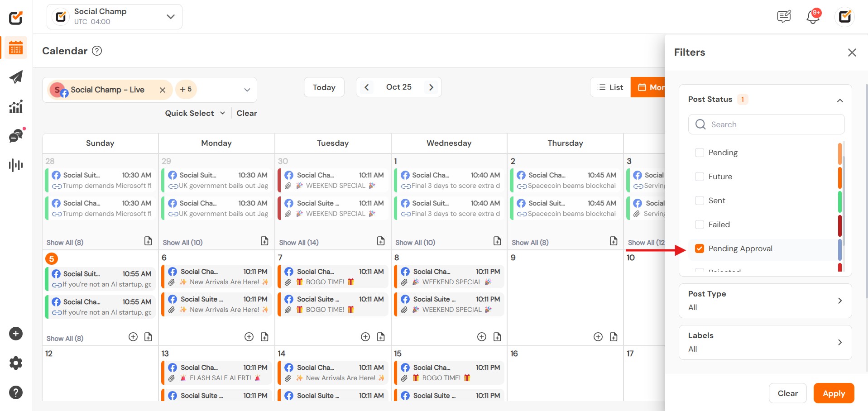This screenshot has height=411, width=868.
Task: Click Calendar help question mark icon
Action: point(97,51)
